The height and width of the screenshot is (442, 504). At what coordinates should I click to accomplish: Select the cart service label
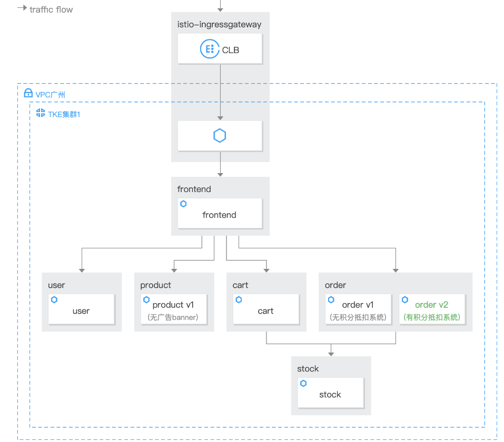pos(265,311)
